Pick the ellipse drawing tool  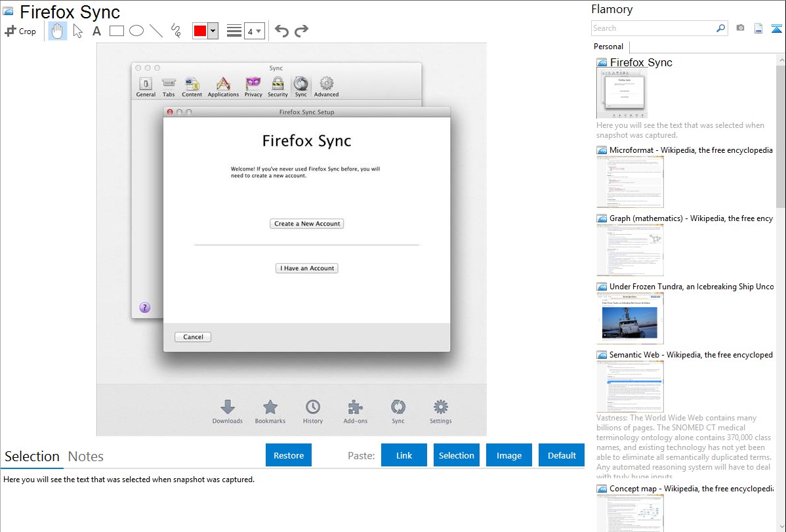(x=136, y=31)
